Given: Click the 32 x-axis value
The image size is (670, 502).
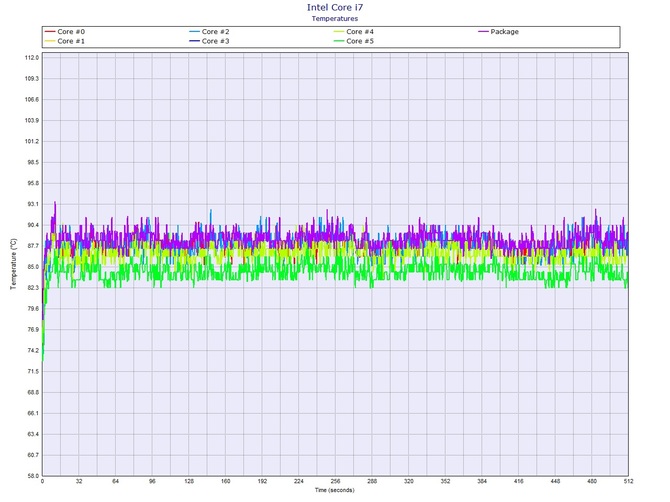Looking at the screenshot, I should coord(79,481).
